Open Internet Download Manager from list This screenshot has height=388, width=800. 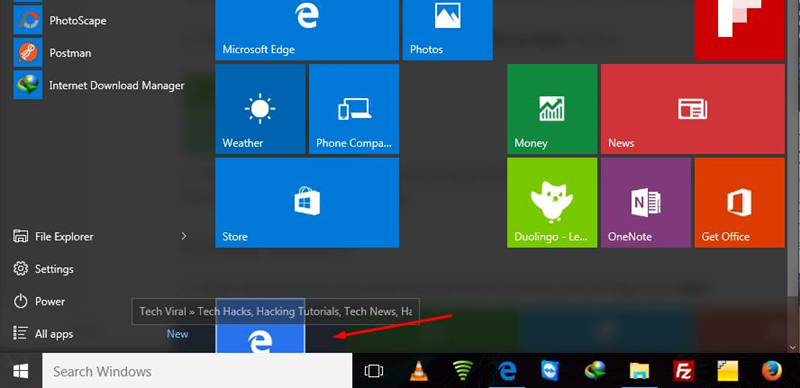coord(99,85)
